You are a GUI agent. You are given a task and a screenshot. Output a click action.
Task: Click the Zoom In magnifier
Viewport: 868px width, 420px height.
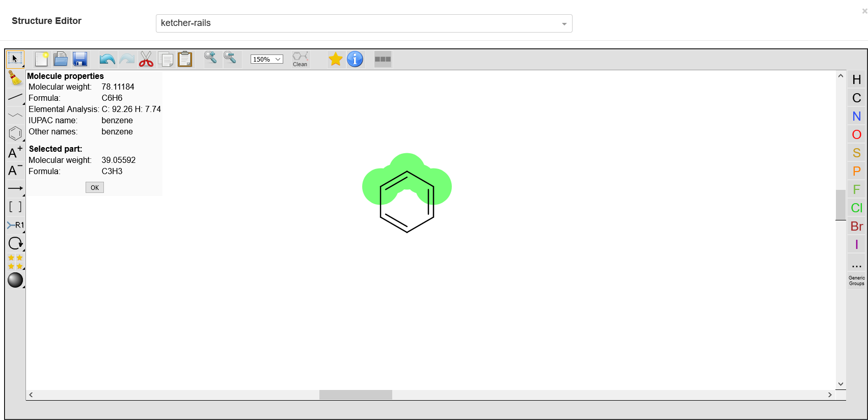tap(210, 58)
